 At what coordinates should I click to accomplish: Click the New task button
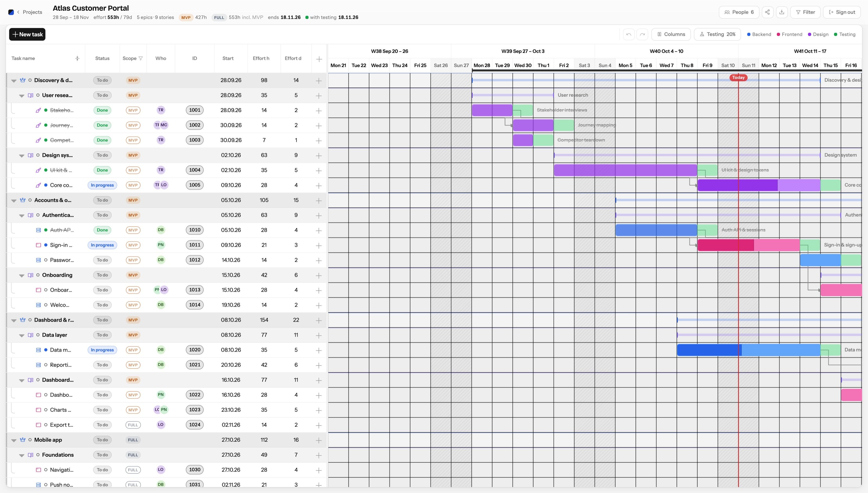[x=27, y=34]
